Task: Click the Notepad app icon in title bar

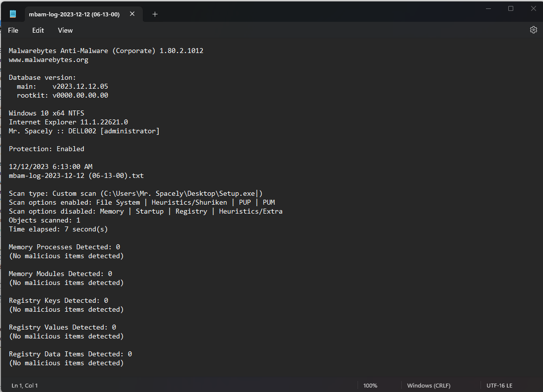Action: pyautogui.click(x=13, y=14)
